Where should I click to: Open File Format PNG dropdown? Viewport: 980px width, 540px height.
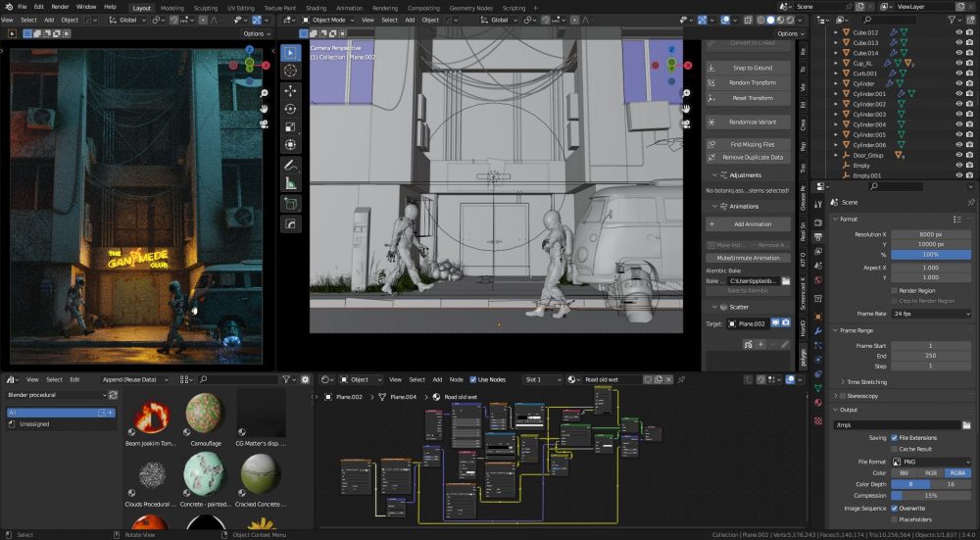point(931,462)
